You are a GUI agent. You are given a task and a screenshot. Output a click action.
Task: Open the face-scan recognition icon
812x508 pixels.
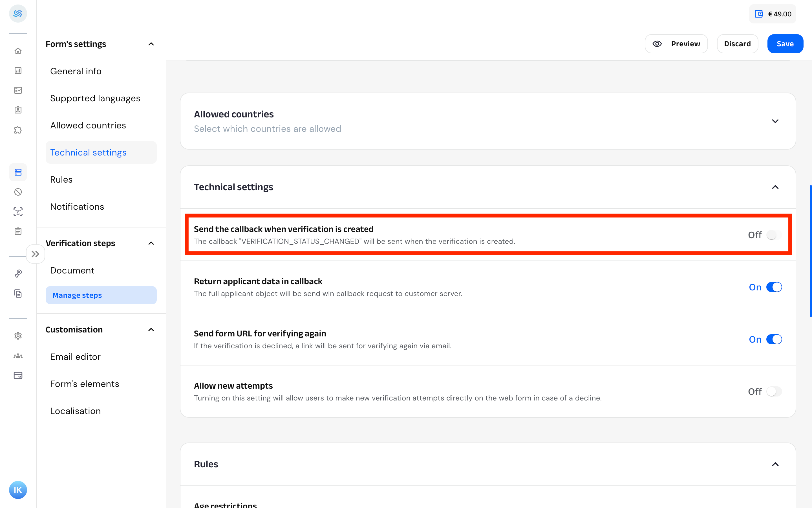click(x=18, y=211)
